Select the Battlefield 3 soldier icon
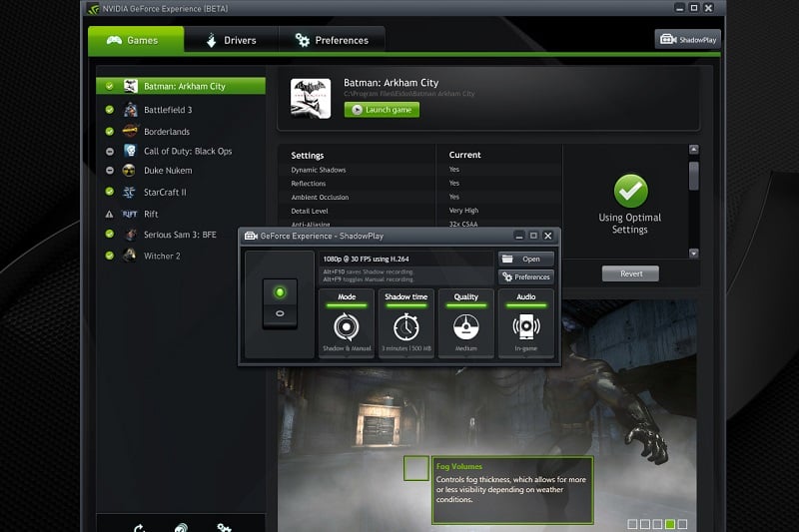Viewport: 799px width, 532px height. click(x=131, y=110)
